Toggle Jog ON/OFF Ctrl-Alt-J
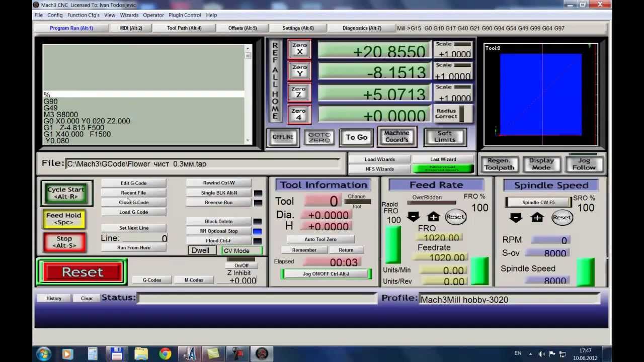644x362 pixels. (326, 274)
